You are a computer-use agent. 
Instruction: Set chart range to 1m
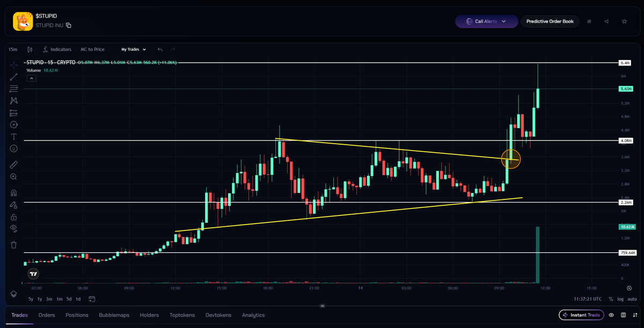59,299
